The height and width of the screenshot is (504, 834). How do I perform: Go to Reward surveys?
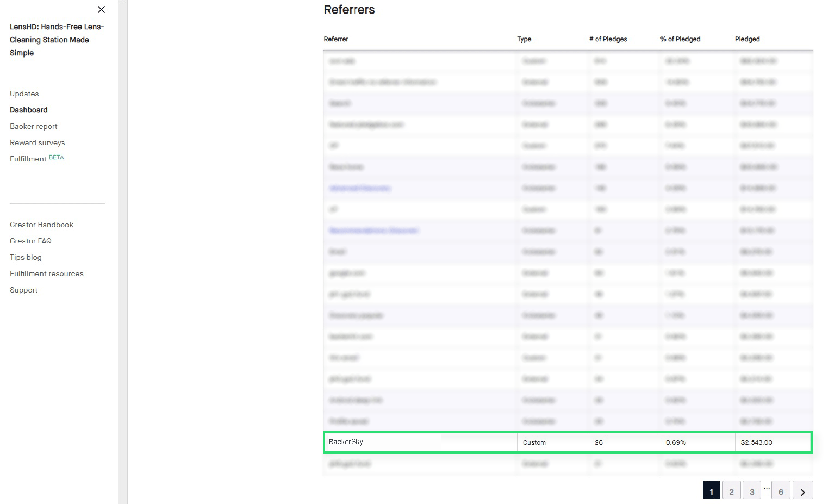37,142
